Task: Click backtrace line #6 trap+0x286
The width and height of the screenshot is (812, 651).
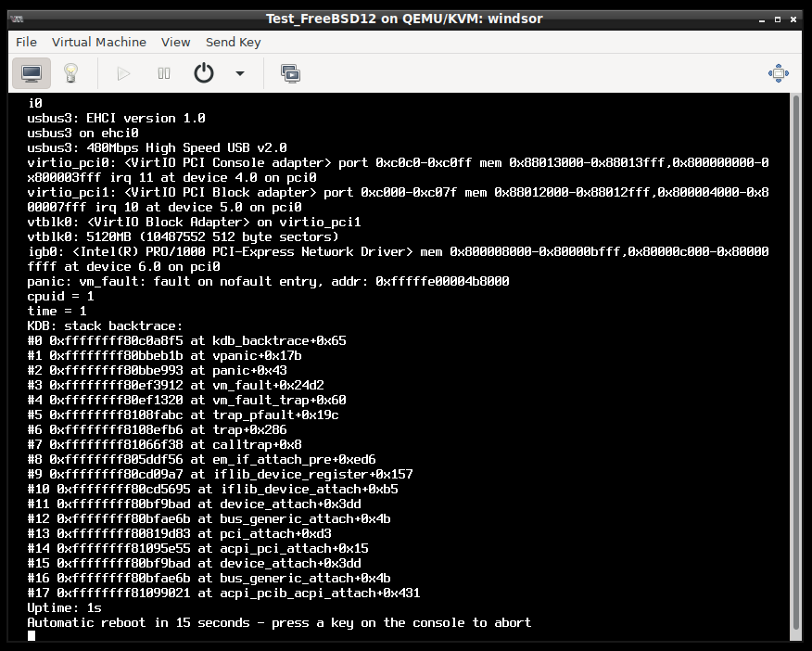Action: [157, 430]
